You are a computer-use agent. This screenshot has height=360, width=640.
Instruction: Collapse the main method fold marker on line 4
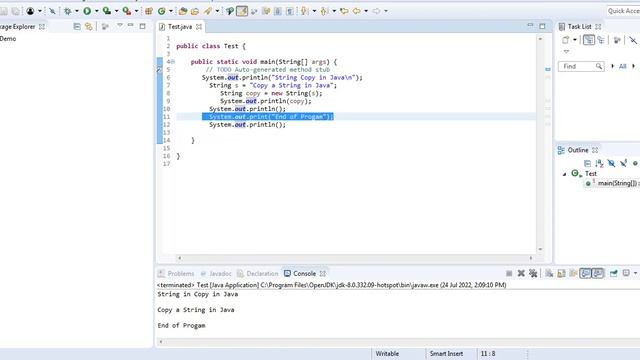[173, 62]
